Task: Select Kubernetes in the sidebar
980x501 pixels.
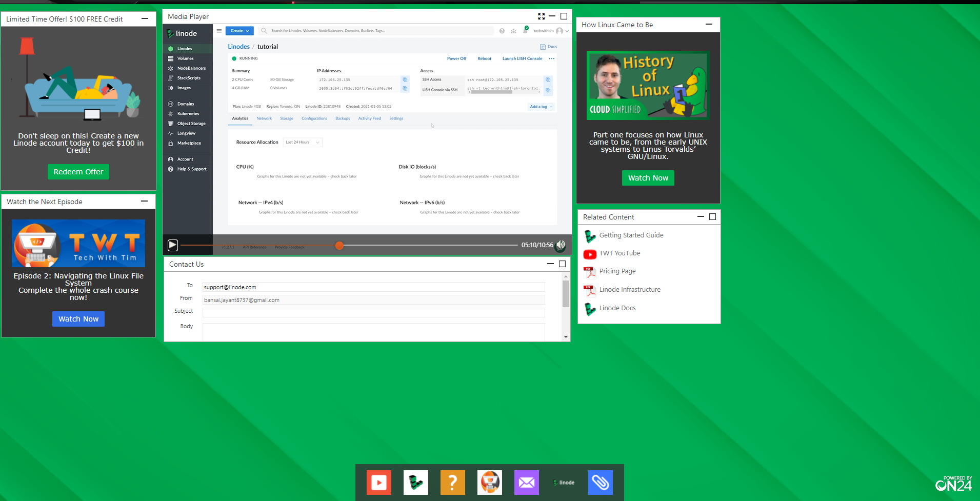Action: click(188, 114)
